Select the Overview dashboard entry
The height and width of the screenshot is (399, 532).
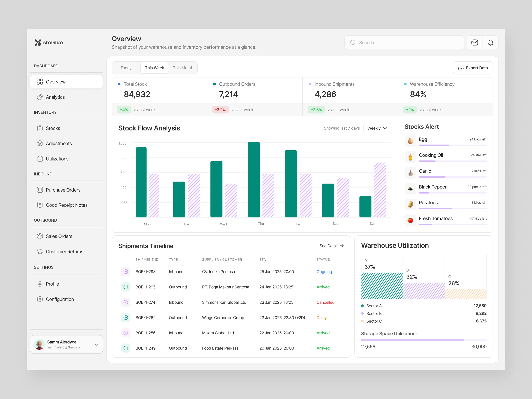[x=56, y=81]
